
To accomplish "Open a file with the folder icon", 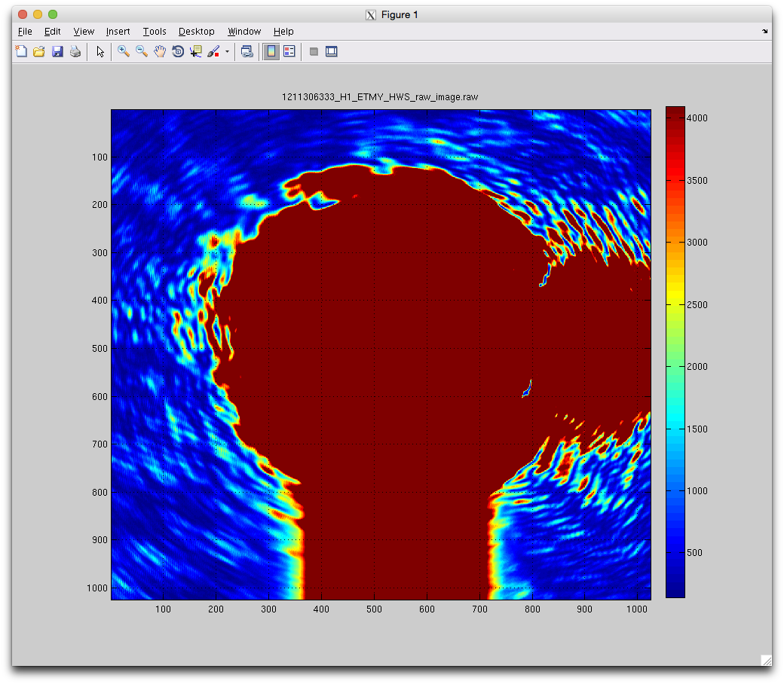I will tap(38, 52).
